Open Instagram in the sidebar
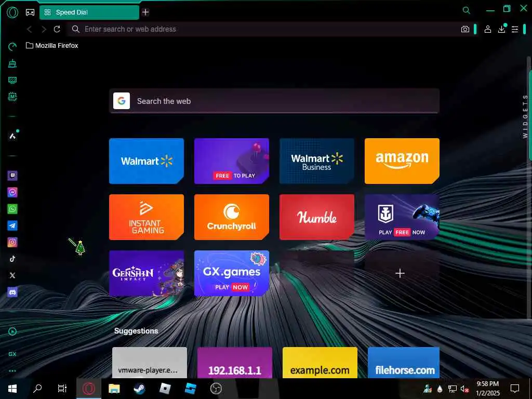 coord(12,242)
